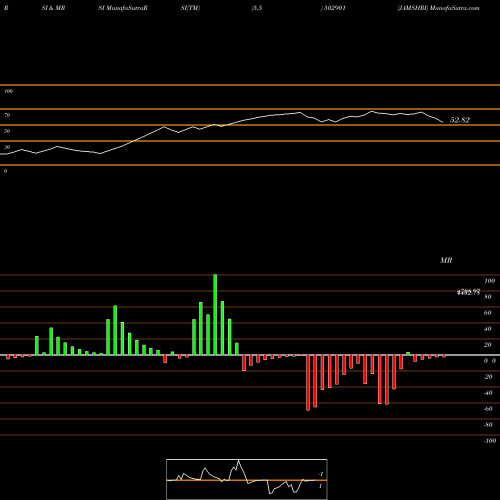Click the overlapping value label near 80

(x=468, y=292)
